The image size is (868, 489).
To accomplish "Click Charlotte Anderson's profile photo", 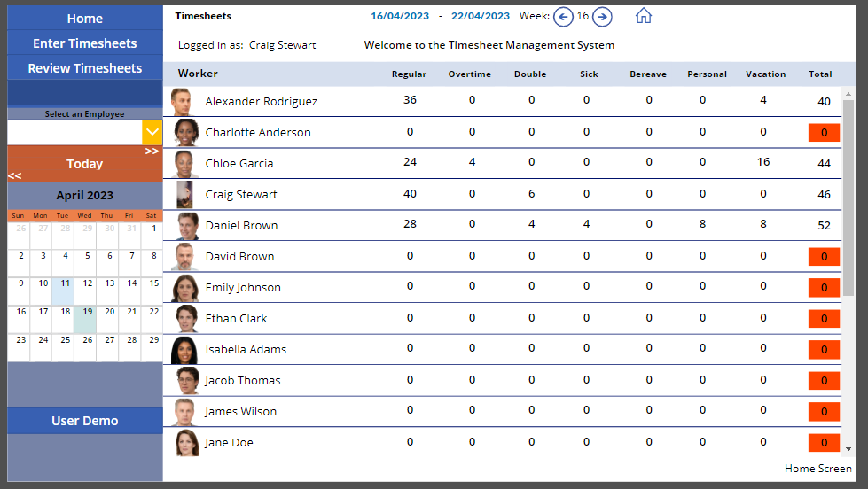I will 186,133.
